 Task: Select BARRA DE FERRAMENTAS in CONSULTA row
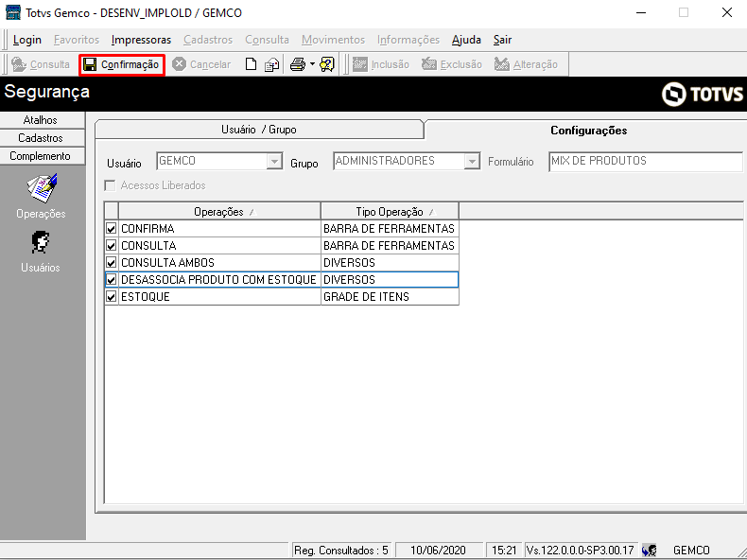(x=390, y=246)
